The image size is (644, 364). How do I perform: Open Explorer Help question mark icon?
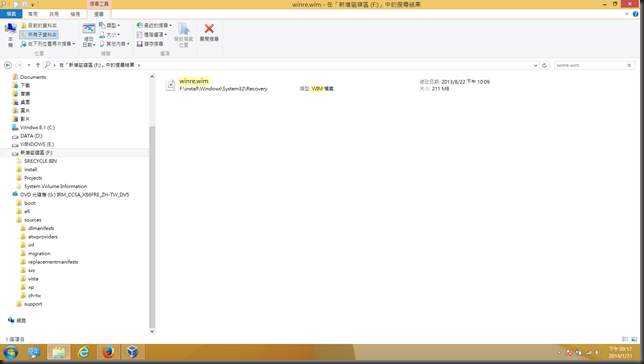click(x=636, y=14)
